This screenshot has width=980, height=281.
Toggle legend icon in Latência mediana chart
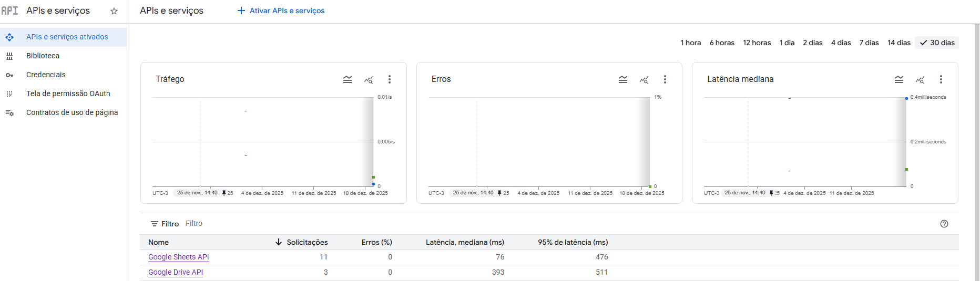899,79
